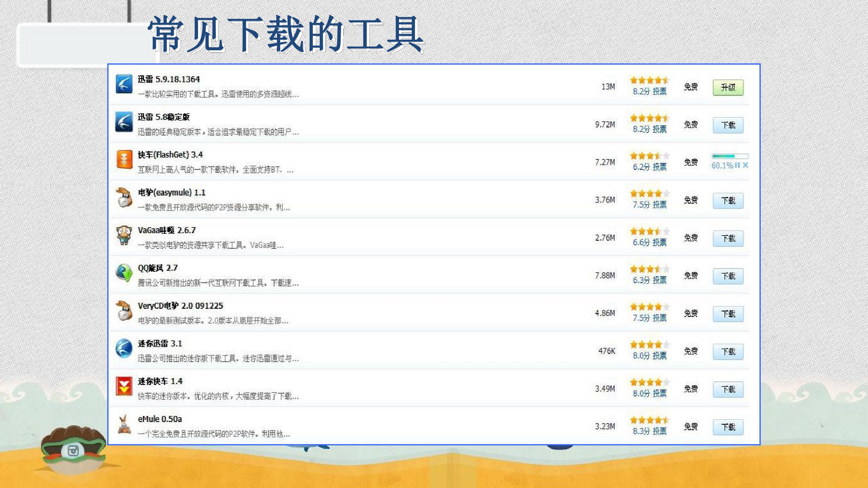Click 下载 for VeryCD电驴 2.0 091225
Screen dimensions: 868x488
pyautogui.click(x=728, y=314)
